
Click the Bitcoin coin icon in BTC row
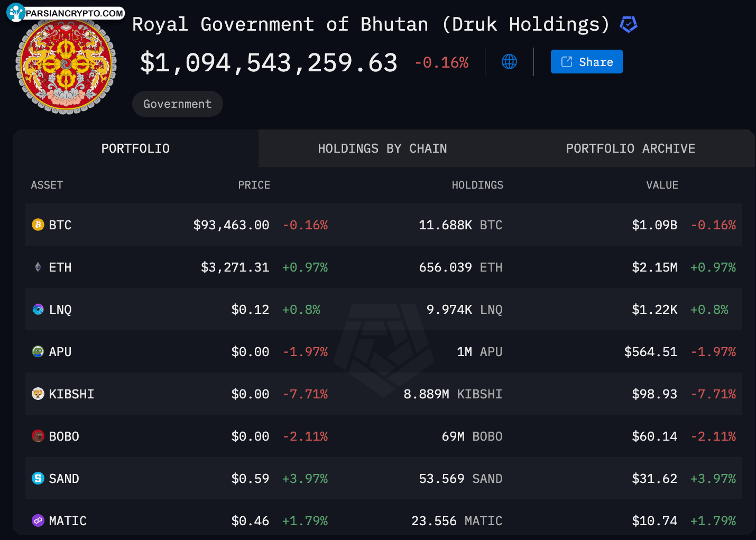point(38,225)
